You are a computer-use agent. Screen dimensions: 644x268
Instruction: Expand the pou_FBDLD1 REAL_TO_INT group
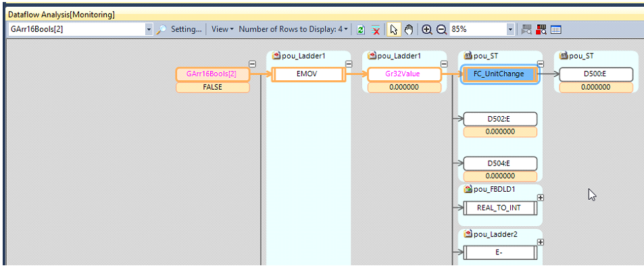point(541,197)
